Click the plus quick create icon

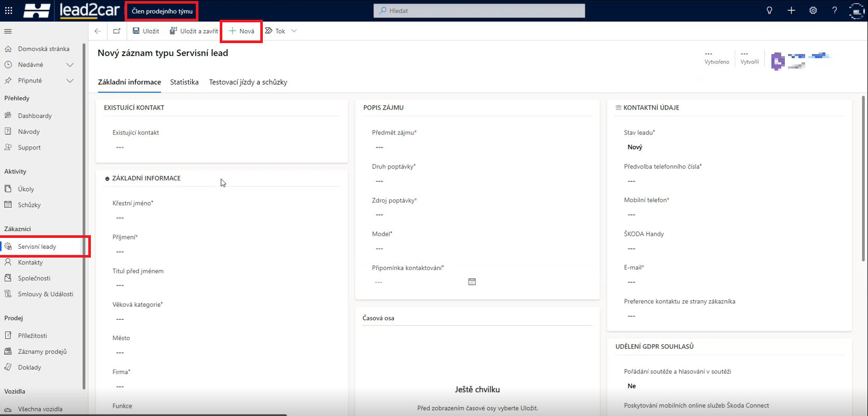[791, 10]
